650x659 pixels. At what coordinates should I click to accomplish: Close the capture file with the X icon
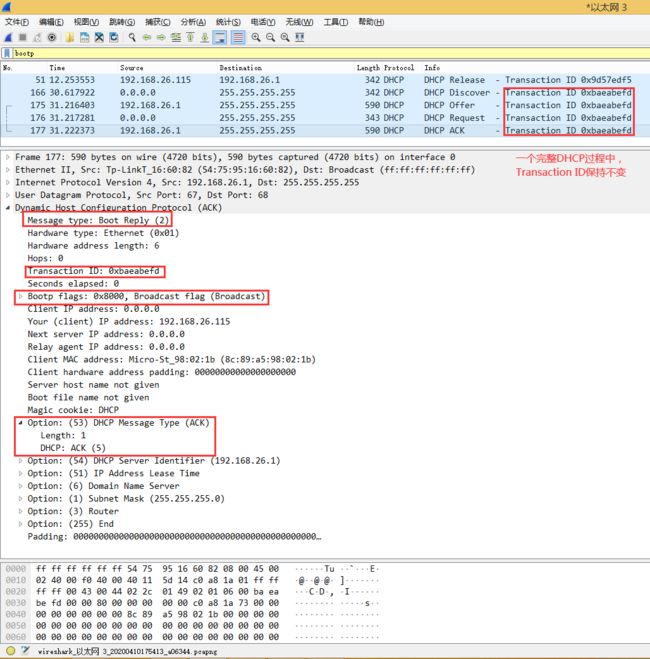point(99,37)
